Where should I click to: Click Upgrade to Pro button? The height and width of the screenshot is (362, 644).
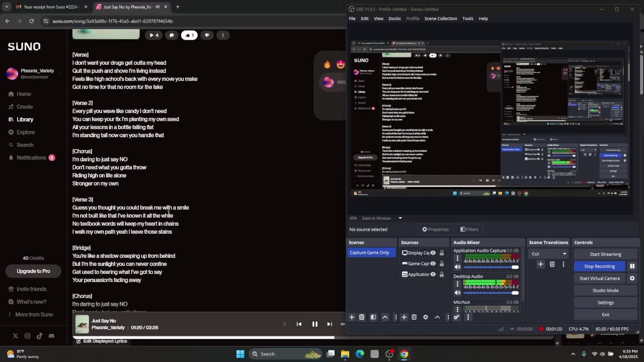(x=33, y=271)
